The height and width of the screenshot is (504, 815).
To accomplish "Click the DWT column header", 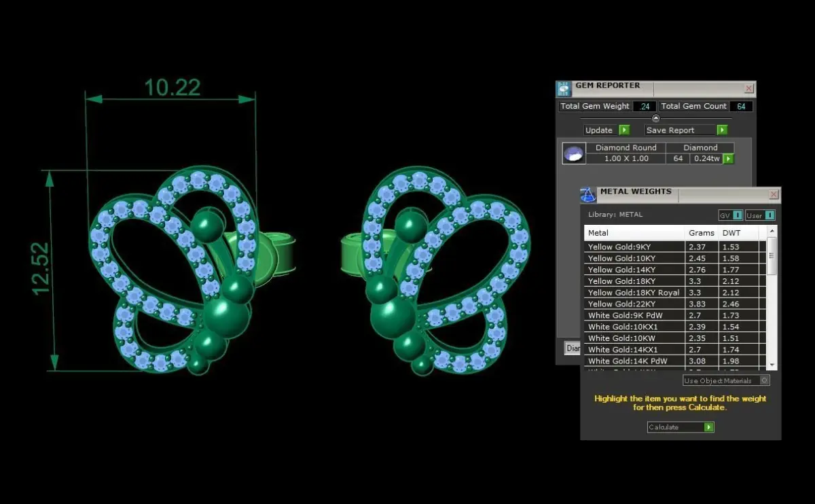I will pyautogui.click(x=738, y=233).
